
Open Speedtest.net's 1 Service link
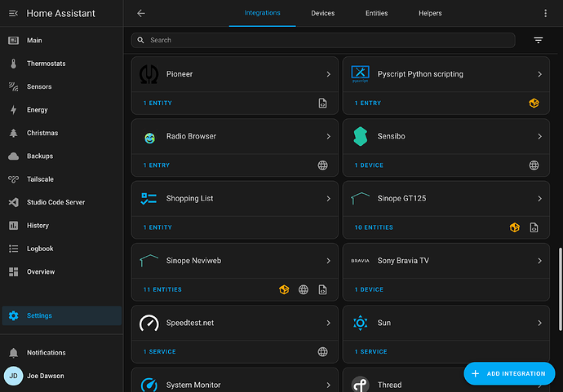(159, 352)
